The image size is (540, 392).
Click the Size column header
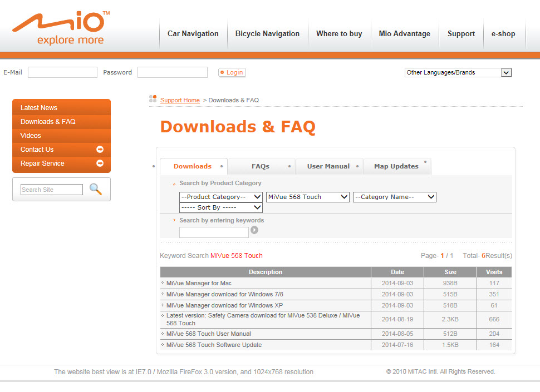click(450, 272)
